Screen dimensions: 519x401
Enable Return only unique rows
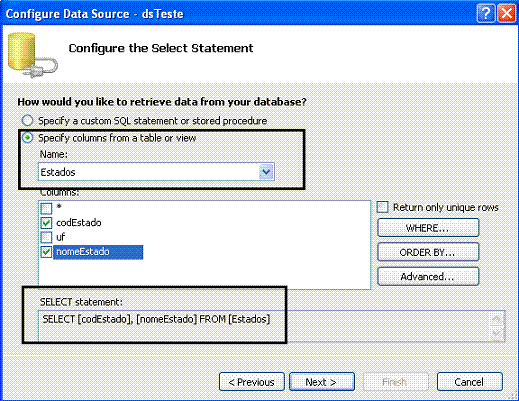[x=383, y=207]
